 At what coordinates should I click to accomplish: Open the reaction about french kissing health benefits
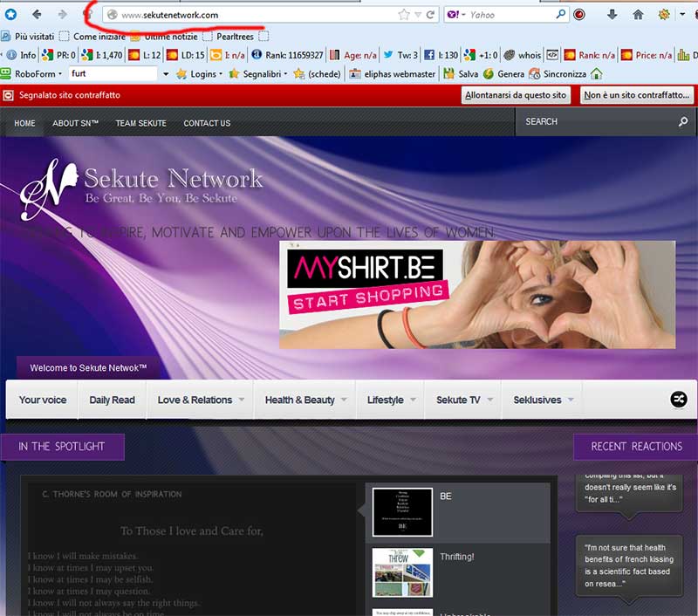coord(628,565)
